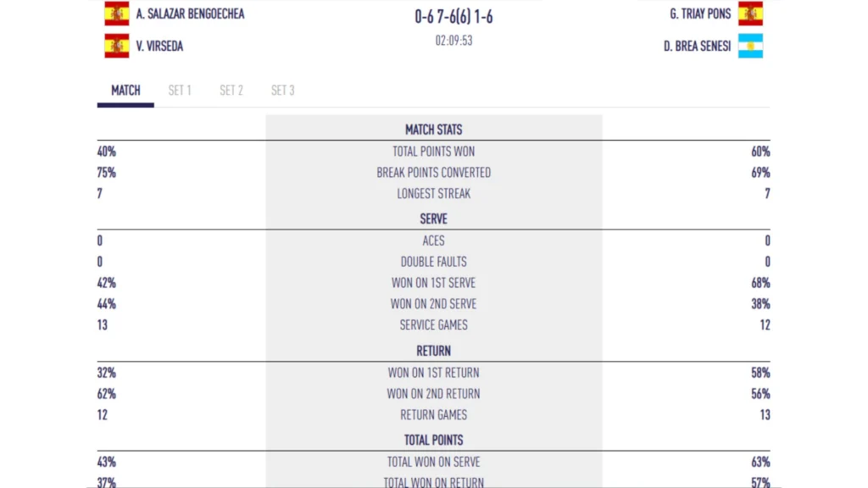Click Spanish flag beside G. Triay Pons
Screen dimensions: 868x488
(x=750, y=14)
